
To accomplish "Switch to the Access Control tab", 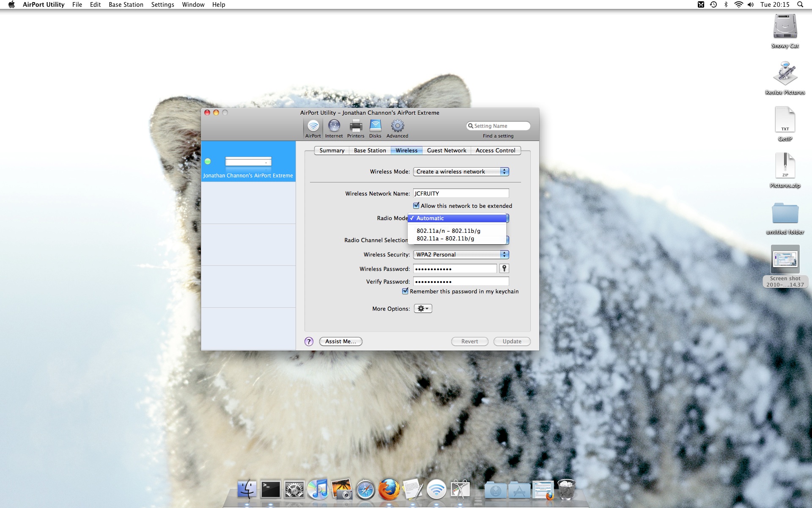I will coord(496,150).
